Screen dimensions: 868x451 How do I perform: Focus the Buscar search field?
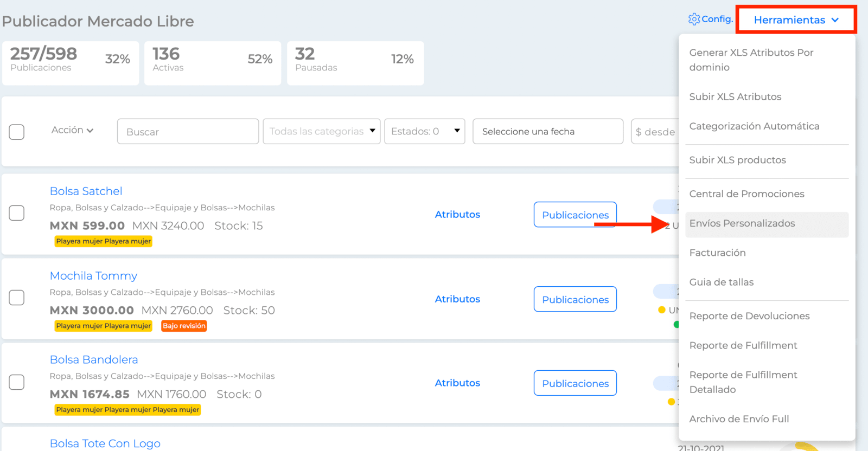(188, 131)
